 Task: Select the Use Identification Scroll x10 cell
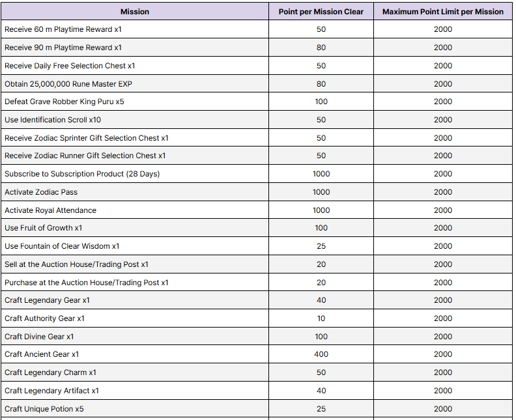pyautogui.click(x=53, y=120)
